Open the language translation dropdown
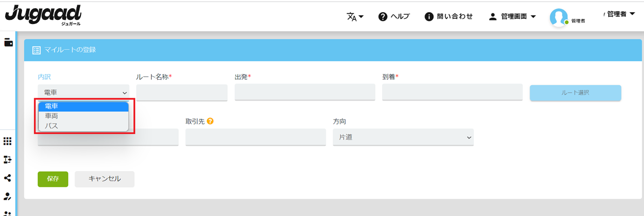644x216 pixels. (355, 16)
